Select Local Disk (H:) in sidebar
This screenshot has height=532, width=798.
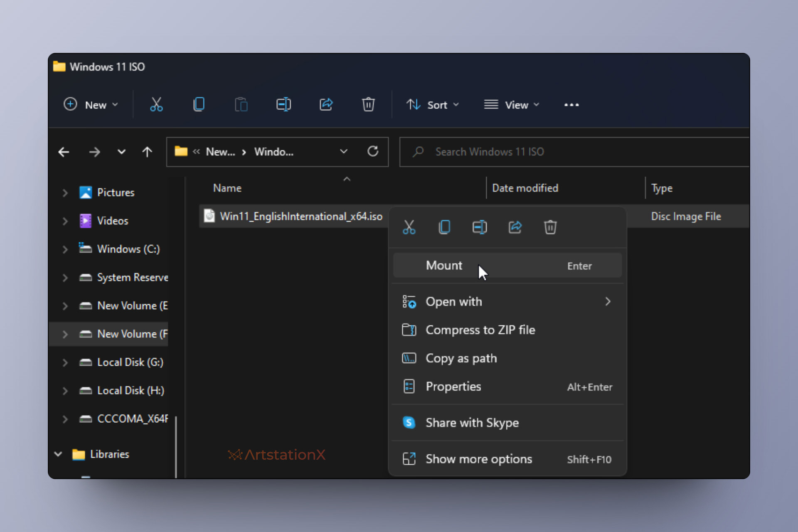click(x=109, y=391)
